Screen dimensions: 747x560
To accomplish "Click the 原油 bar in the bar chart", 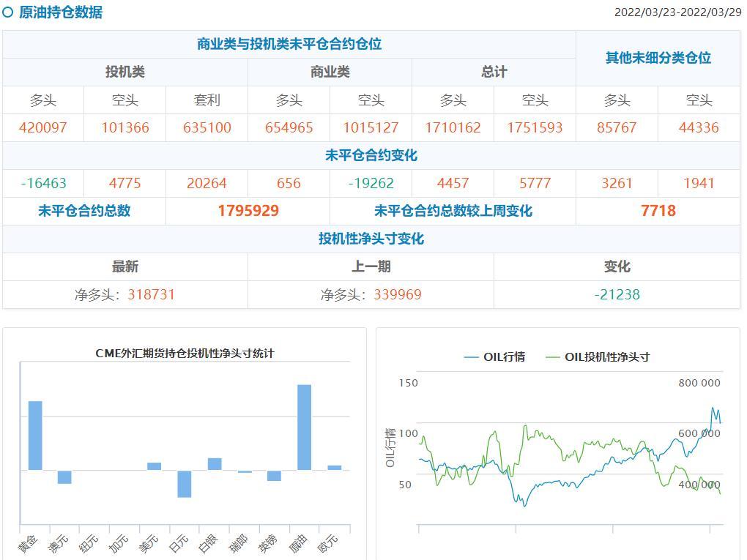I will [x=304, y=427].
